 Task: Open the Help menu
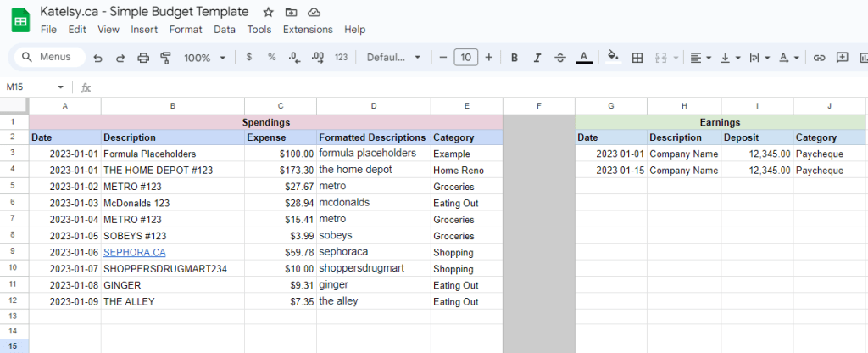pyautogui.click(x=355, y=30)
